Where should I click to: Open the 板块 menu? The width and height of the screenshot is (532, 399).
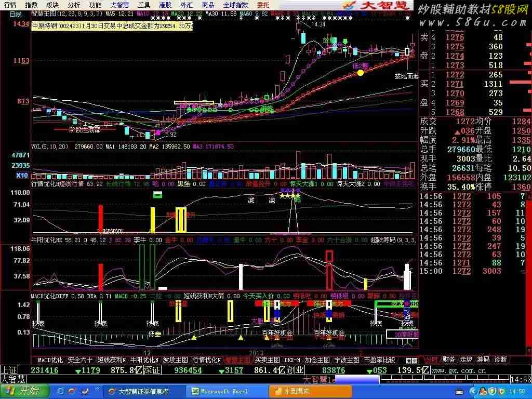pos(52,5)
